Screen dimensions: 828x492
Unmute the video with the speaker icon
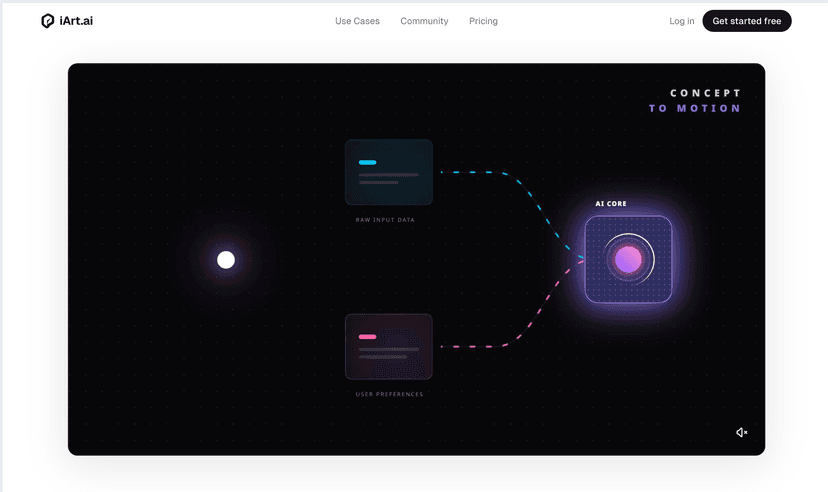[742, 432]
